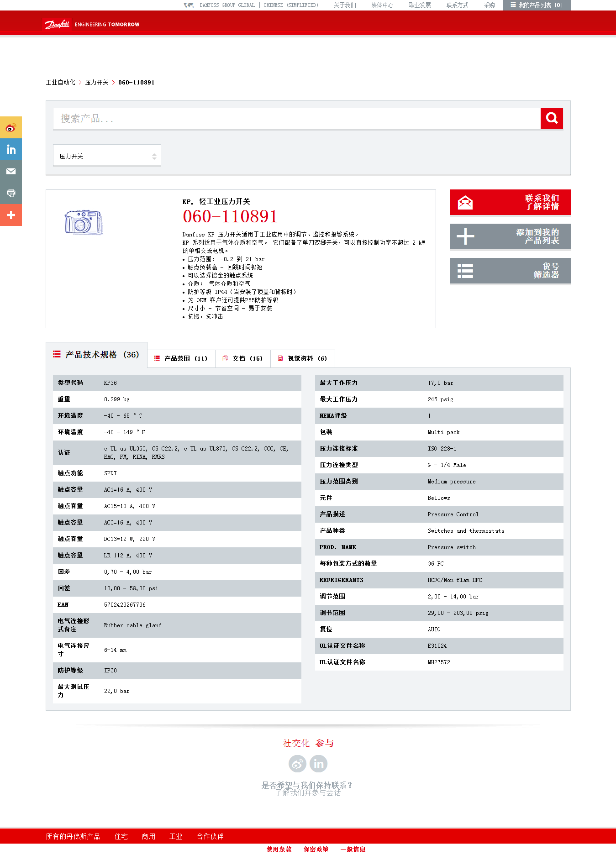
Task: Click footer link 商用
Action: click(148, 836)
